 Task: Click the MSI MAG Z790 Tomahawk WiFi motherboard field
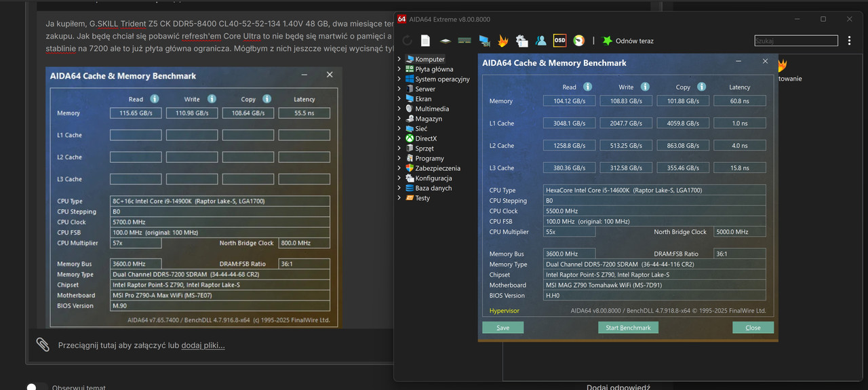(x=654, y=286)
